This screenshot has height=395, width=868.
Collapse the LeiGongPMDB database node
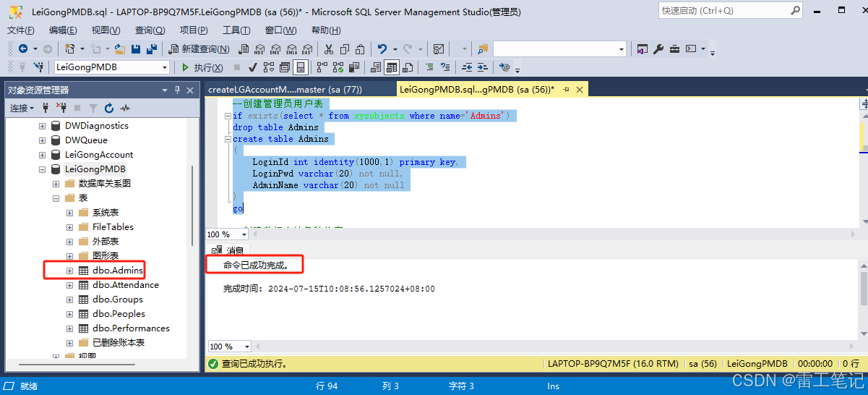click(42, 169)
